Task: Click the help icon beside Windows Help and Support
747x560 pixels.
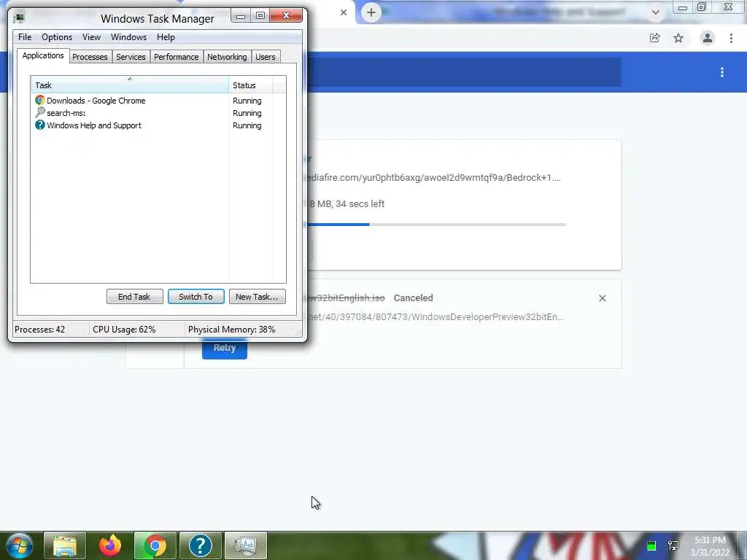Action: pos(39,125)
